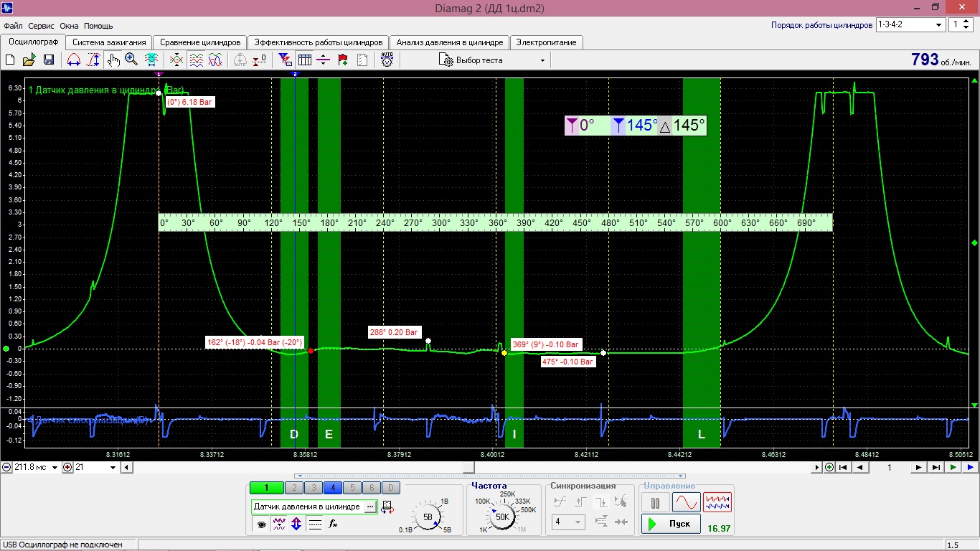Screen dimensions: 980x551
Task: Activate the magnifier zoom tool
Action: pos(131,60)
